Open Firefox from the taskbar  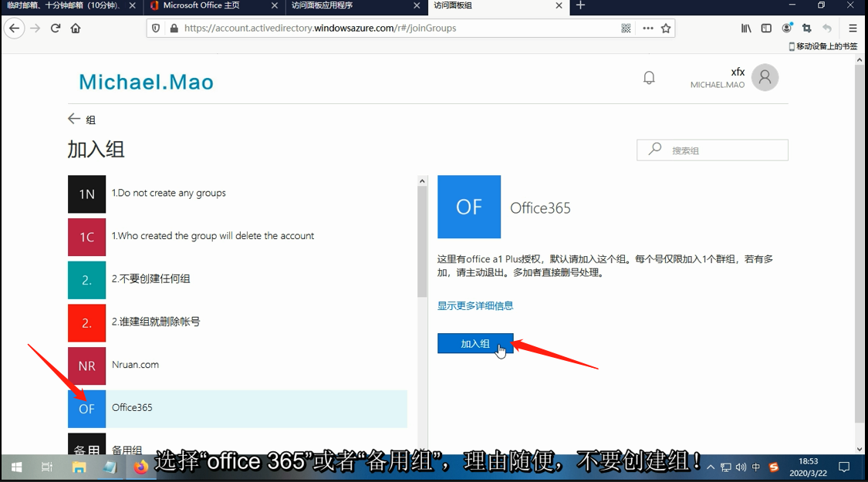pyautogui.click(x=140, y=467)
